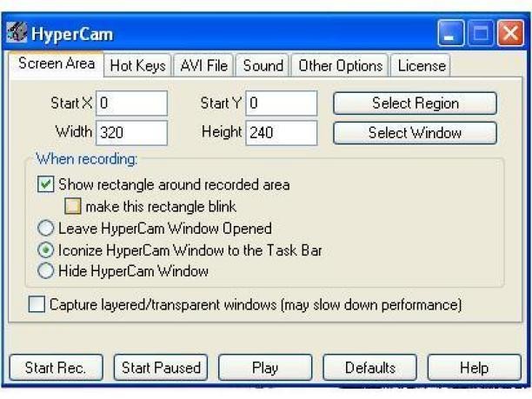Click the Start X label
The image size is (532, 399).
(71, 103)
